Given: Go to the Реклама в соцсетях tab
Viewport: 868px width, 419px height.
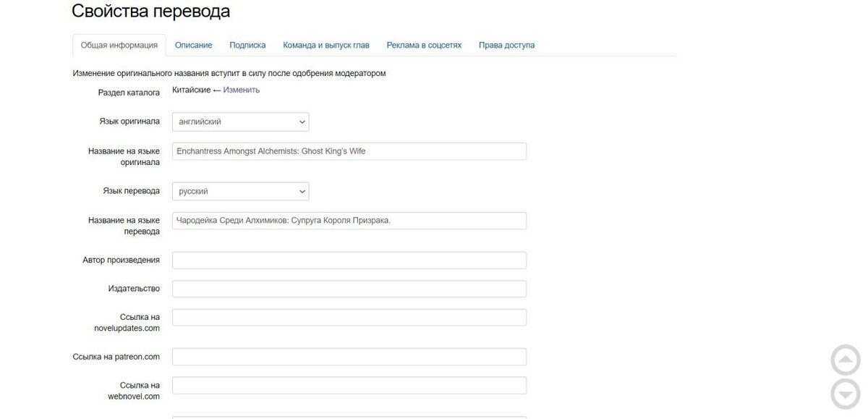Looking at the screenshot, I should pos(424,45).
